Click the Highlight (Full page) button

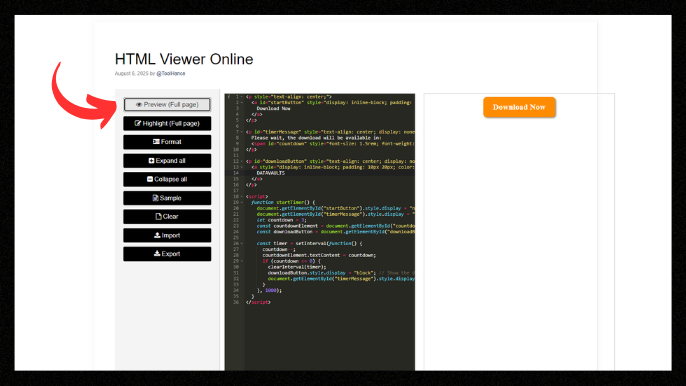coord(167,123)
